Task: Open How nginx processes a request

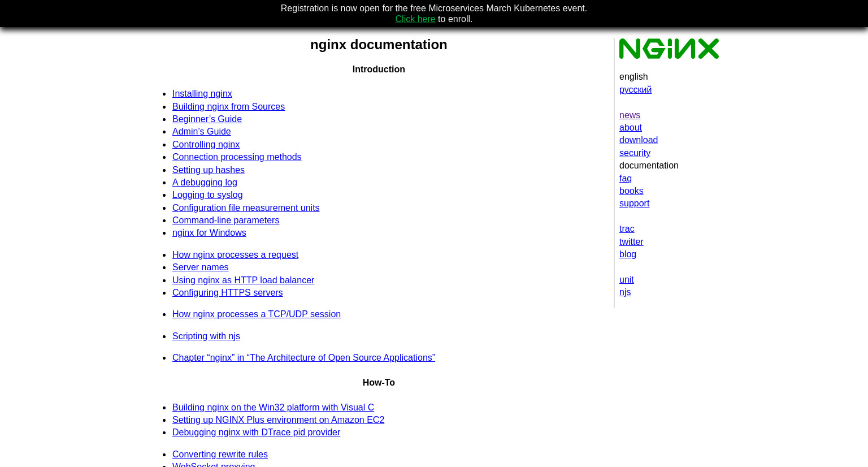Action: point(235,255)
